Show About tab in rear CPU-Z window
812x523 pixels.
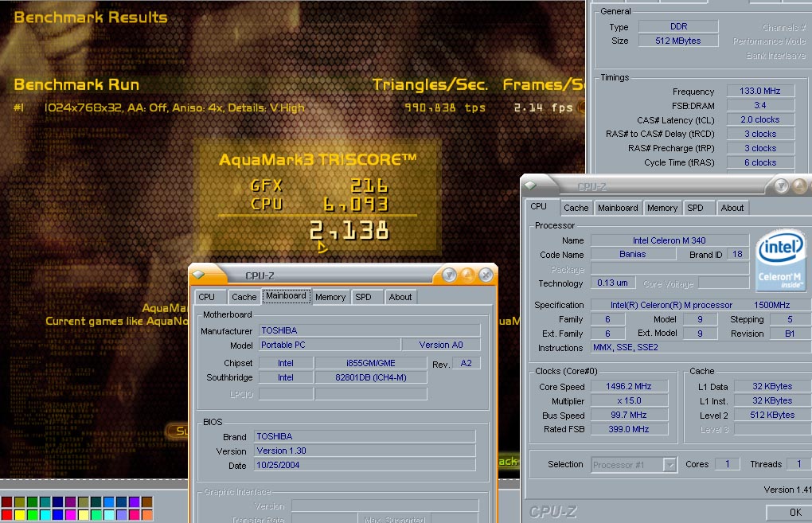732,208
